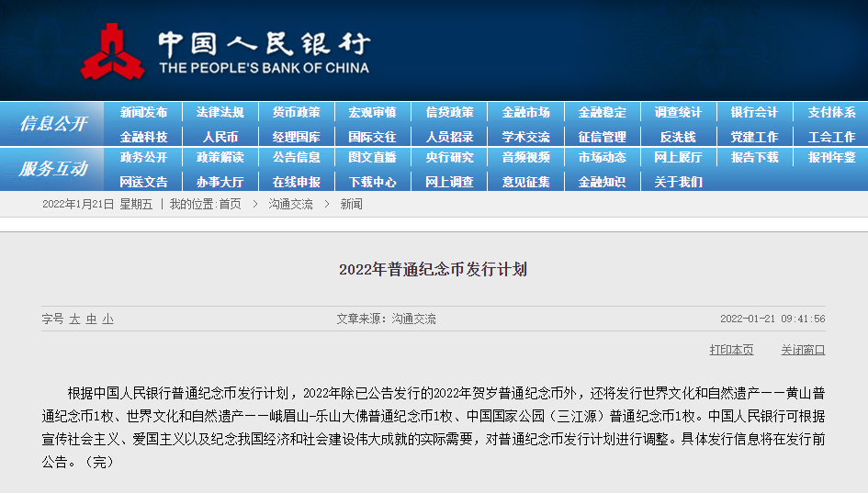The height and width of the screenshot is (493, 868).
Task: Open 市场动态 section
Action: [603, 158]
